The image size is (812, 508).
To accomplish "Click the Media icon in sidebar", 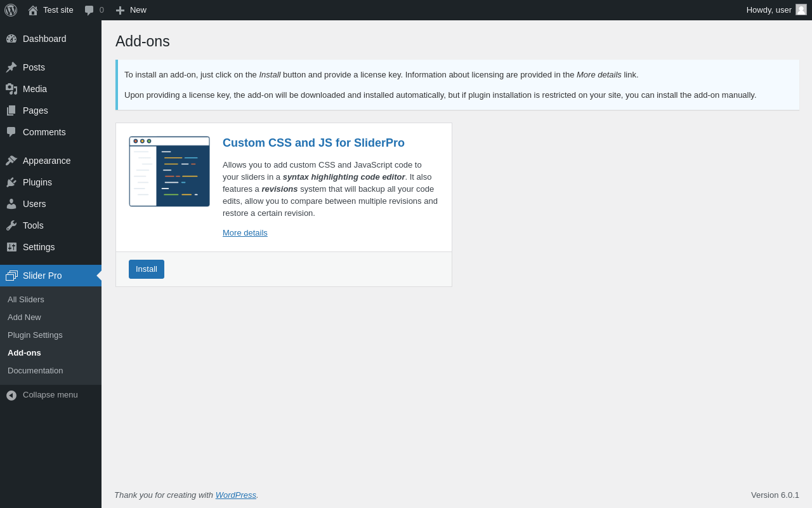I will [x=11, y=89].
